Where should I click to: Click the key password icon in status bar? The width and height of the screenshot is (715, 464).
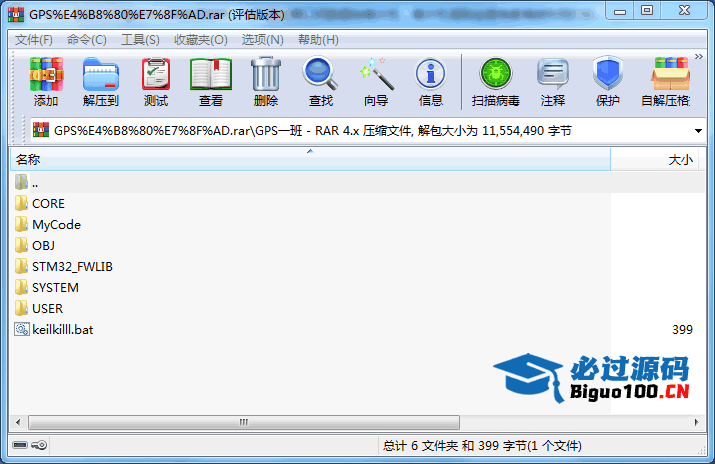point(39,445)
